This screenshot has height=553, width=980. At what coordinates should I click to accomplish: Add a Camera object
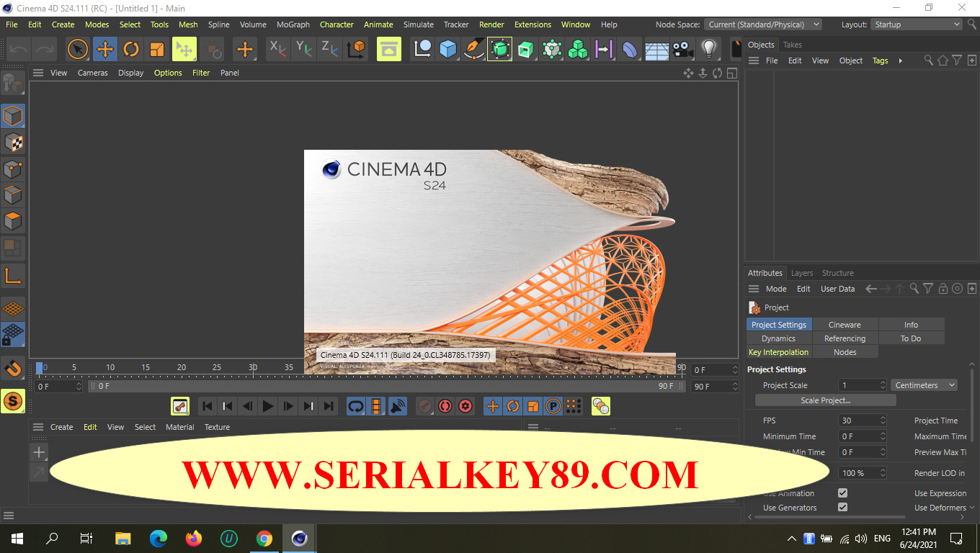pyautogui.click(x=682, y=49)
